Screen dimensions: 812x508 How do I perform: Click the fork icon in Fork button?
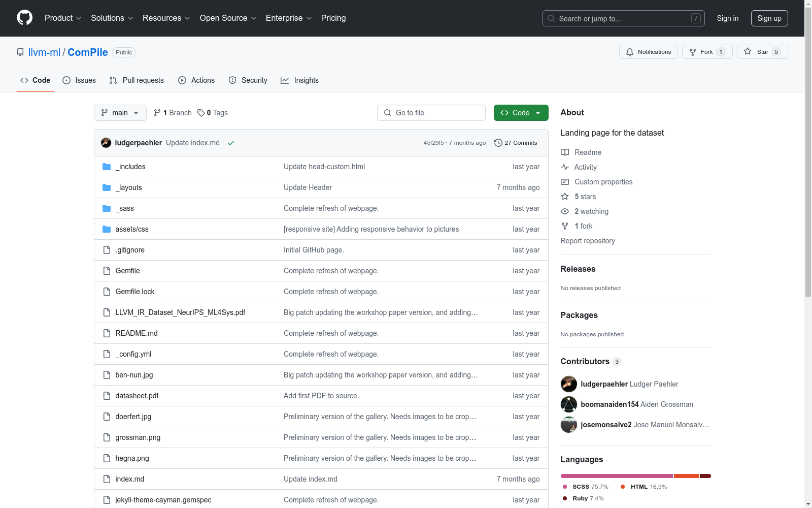[x=693, y=52]
